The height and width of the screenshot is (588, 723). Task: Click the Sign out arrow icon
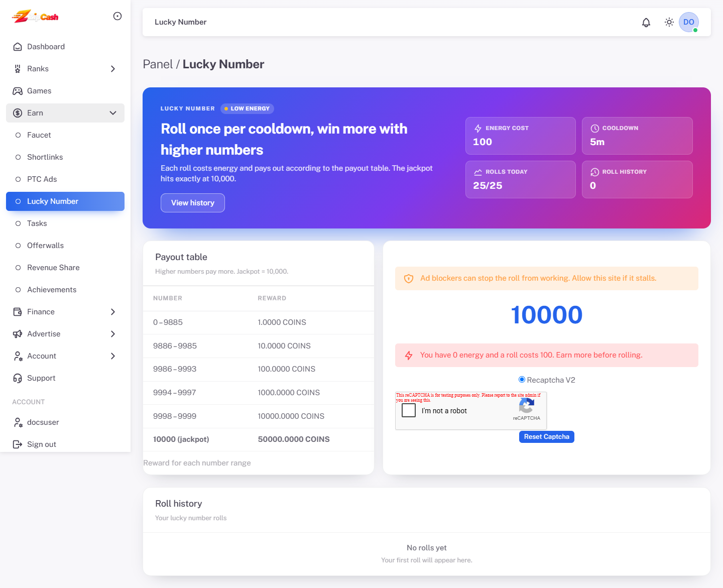[x=18, y=444]
